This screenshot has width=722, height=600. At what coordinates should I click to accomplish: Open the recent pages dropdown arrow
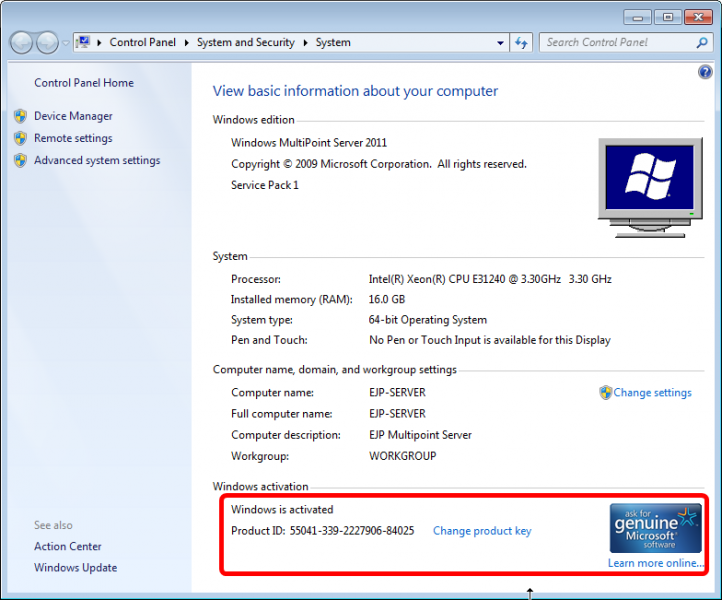[x=66, y=43]
